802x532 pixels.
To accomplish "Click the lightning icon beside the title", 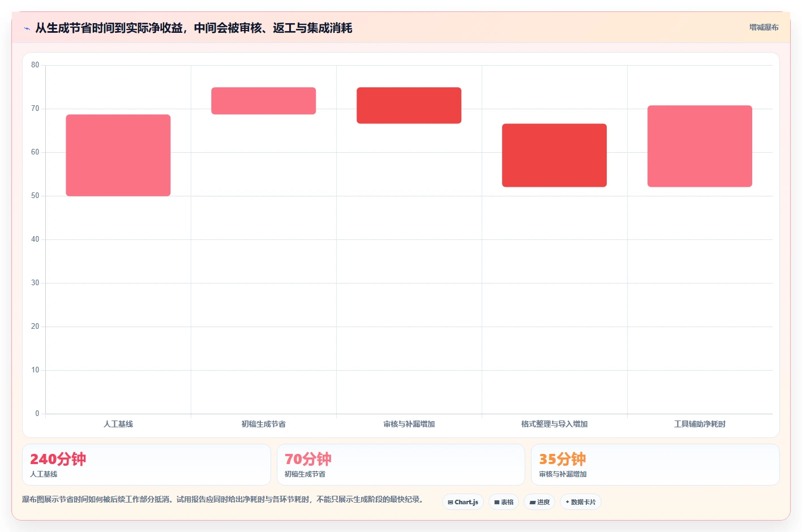I will point(27,28).
